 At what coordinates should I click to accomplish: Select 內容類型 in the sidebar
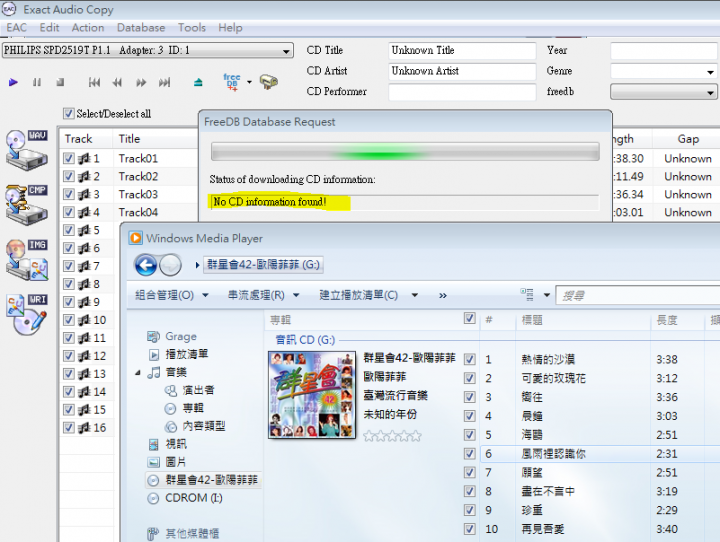tap(195, 426)
